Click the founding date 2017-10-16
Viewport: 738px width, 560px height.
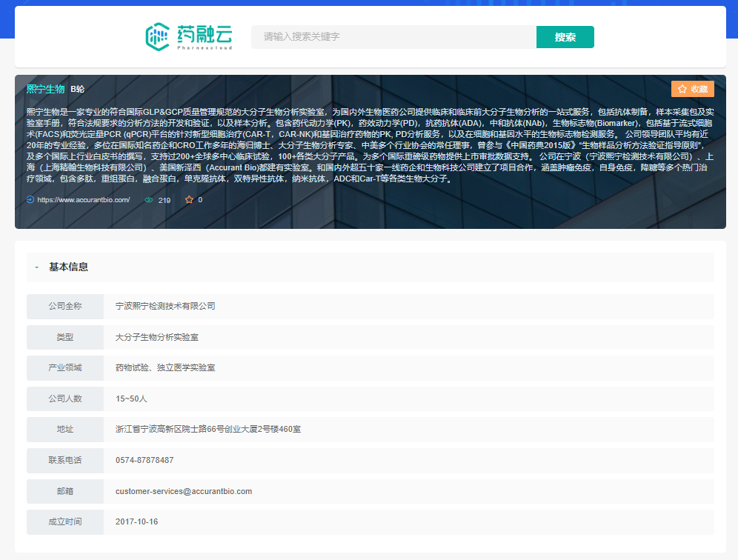(x=136, y=522)
